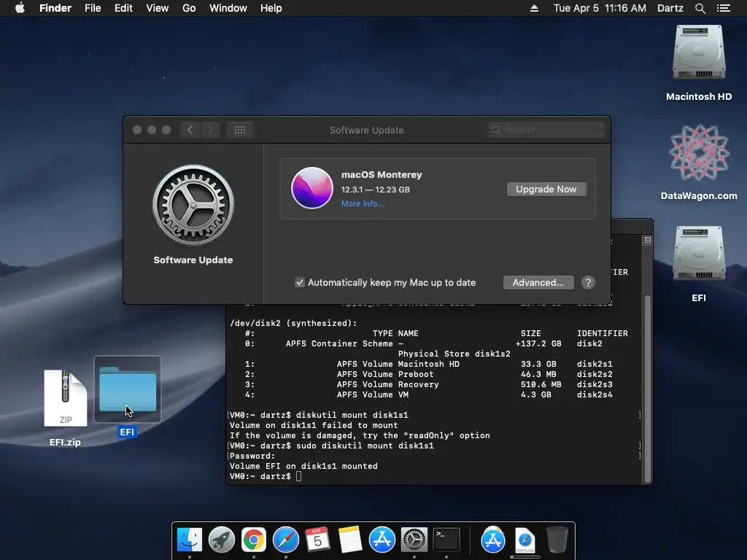The width and height of the screenshot is (747, 560).
Task: Click the large Software Update gear icon
Action: [193, 205]
